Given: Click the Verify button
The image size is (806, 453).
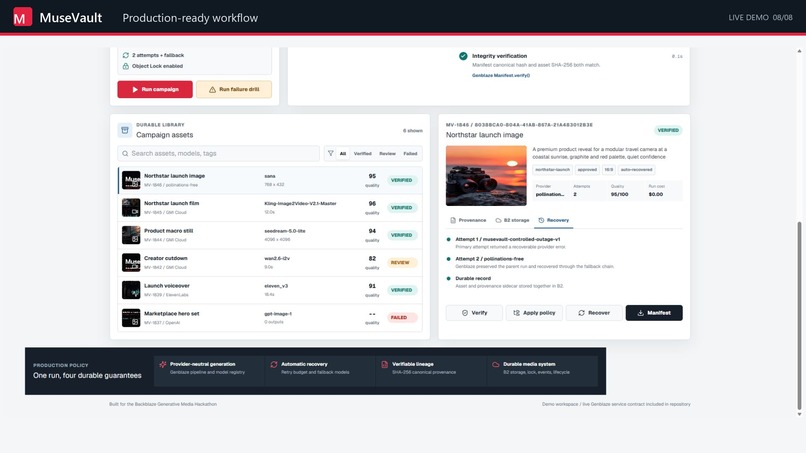Looking at the screenshot, I should click(x=474, y=313).
